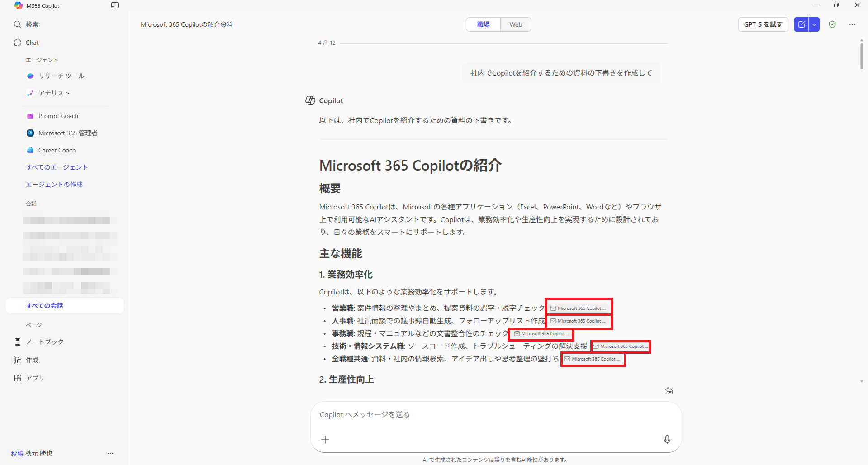Open more options beside the account name
The height and width of the screenshot is (465, 868).
click(x=110, y=453)
